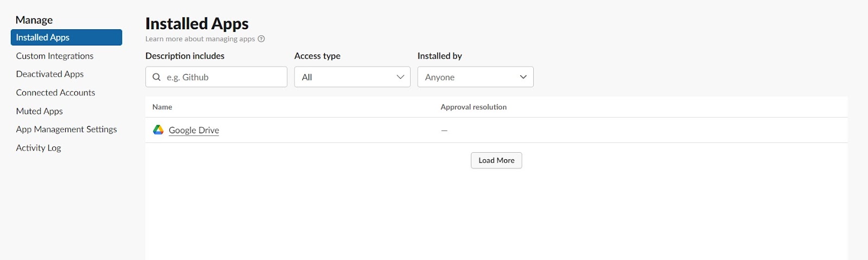The width and height of the screenshot is (868, 260).
Task: View the Activity Log
Action: pos(39,148)
